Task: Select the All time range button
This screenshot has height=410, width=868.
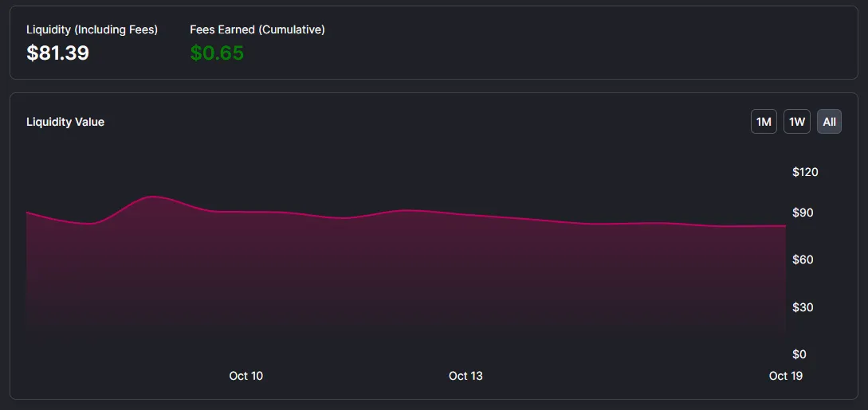Action: pyautogui.click(x=829, y=122)
